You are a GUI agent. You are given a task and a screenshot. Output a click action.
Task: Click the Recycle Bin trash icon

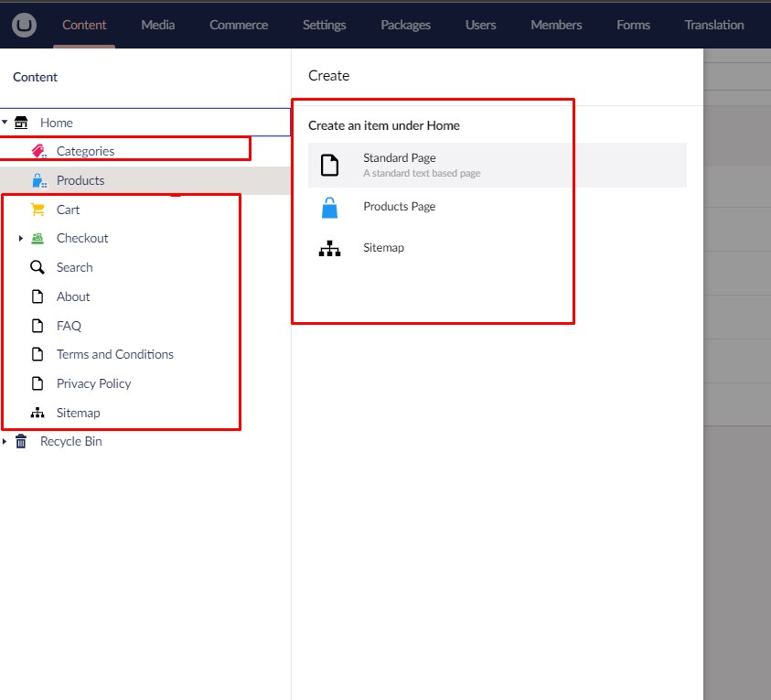(x=21, y=441)
